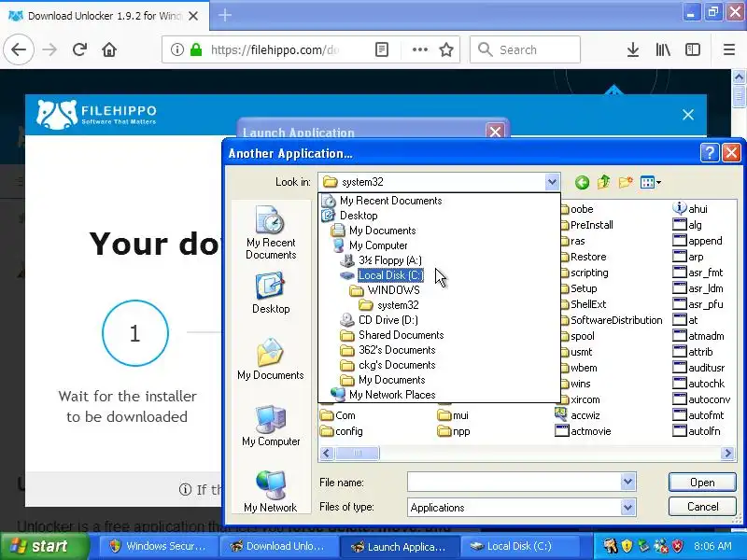Click the Firefox Search box
Image resolution: width=747 pixels, height=560 pixels.
tap(525, 49)
